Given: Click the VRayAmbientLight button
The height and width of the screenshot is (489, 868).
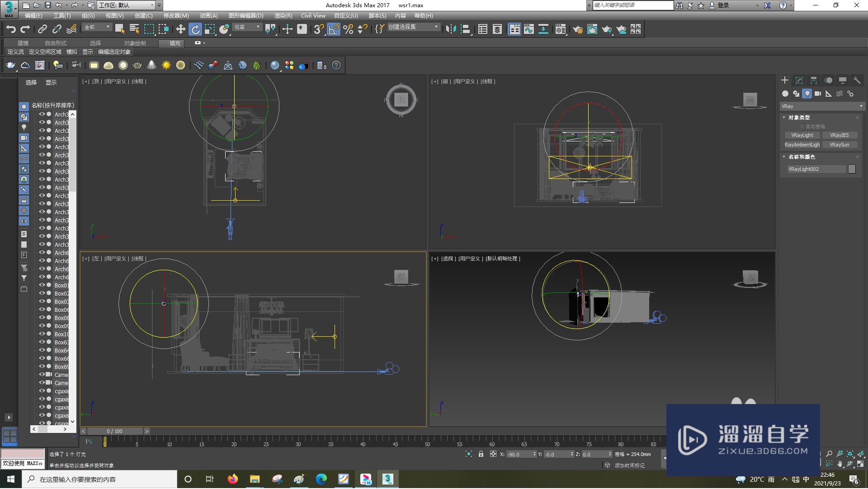Looking at the screenshot, I should point(802,145).
